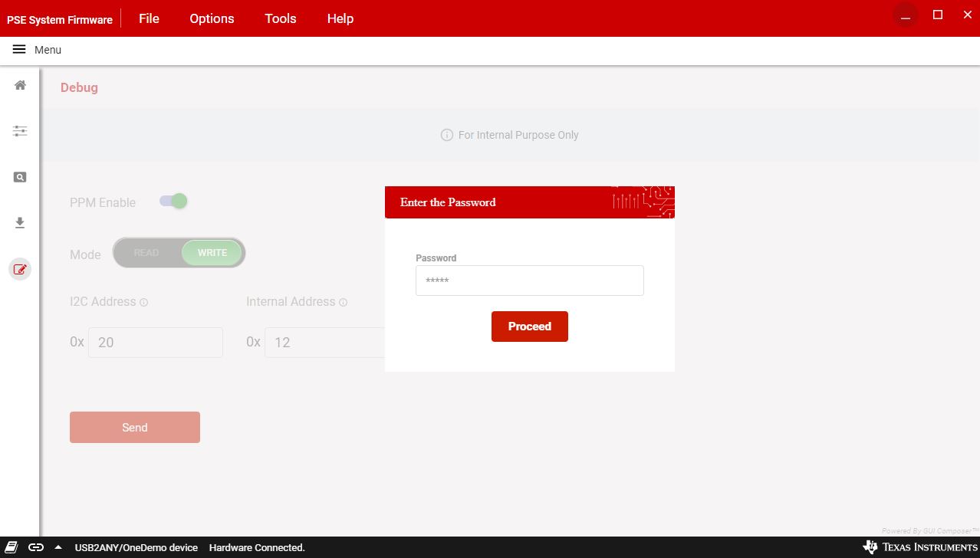Open the magnifier search sidebar icon
The height and width of the screenshot is (558, 980).
pos(20,177)
